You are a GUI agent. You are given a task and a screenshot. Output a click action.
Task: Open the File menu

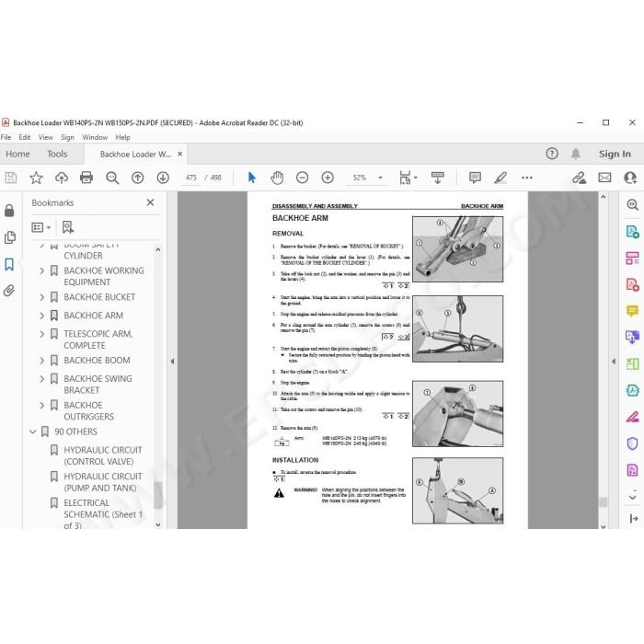click(x=6, y=137)
